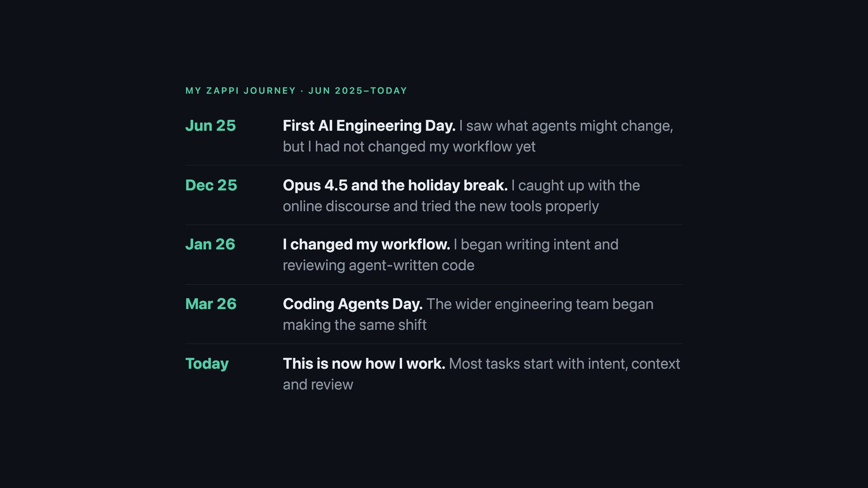
Task: Select the 'Jan 26' date marker
Action: 210,244
